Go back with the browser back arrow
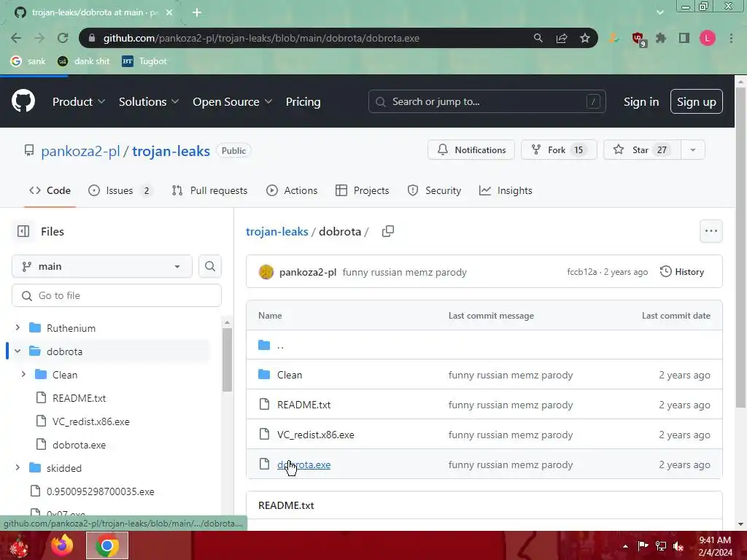This screenshot has height=560, width=747. 16,38
